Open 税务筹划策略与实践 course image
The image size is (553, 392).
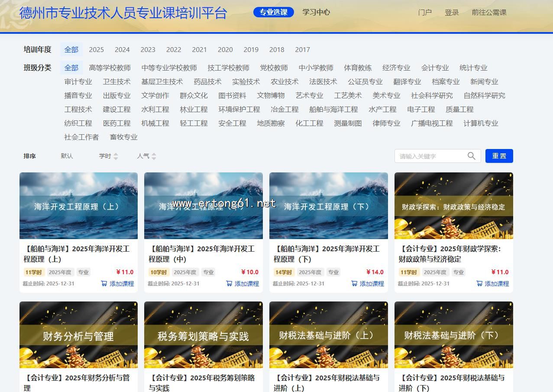(x=203, y=335)
